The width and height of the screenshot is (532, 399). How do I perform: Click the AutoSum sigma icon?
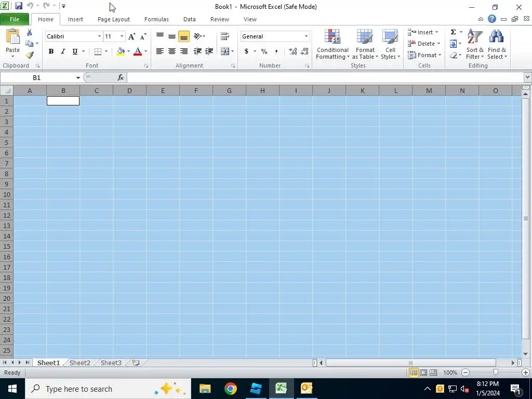coord(453,32)
